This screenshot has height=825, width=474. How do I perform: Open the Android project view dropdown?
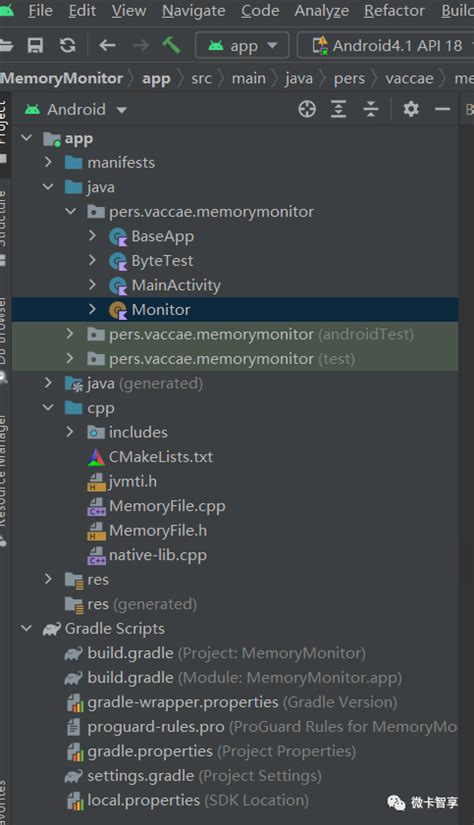point(76,109)
